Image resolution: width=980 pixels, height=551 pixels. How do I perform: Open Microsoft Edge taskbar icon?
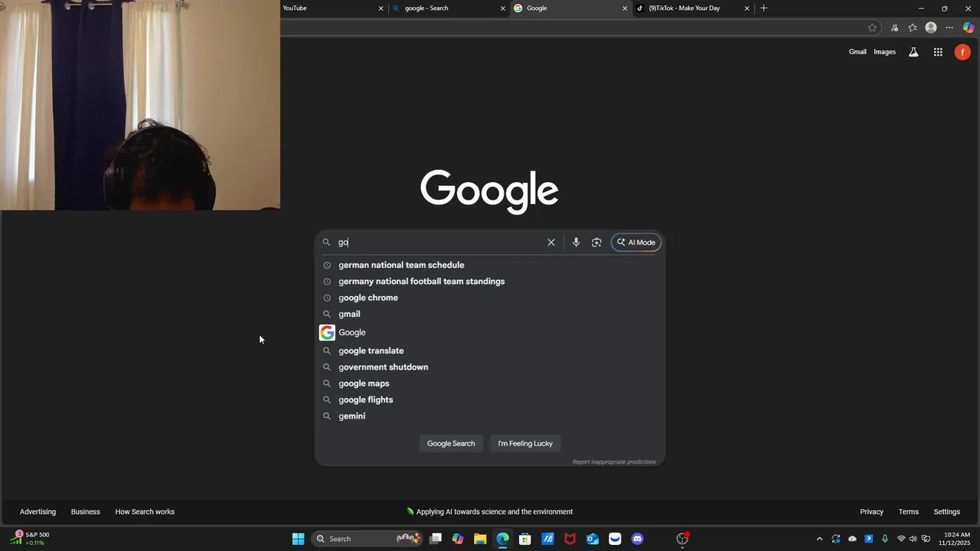coord(502,539)
